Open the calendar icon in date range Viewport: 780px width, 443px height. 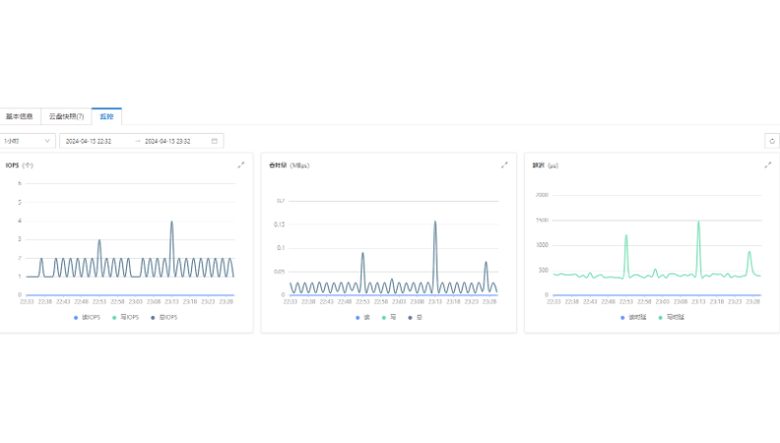(214, 141)
